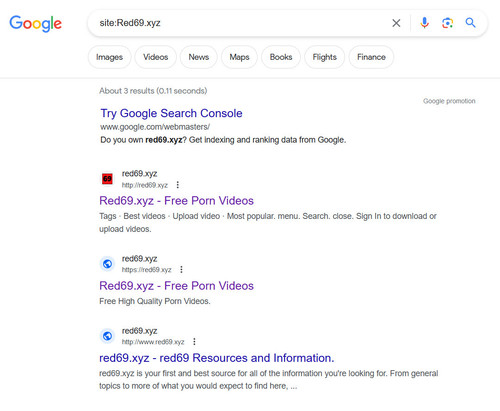
Task: Click globe favicon of https://red69.xyz result
Action: coord(107,264)
